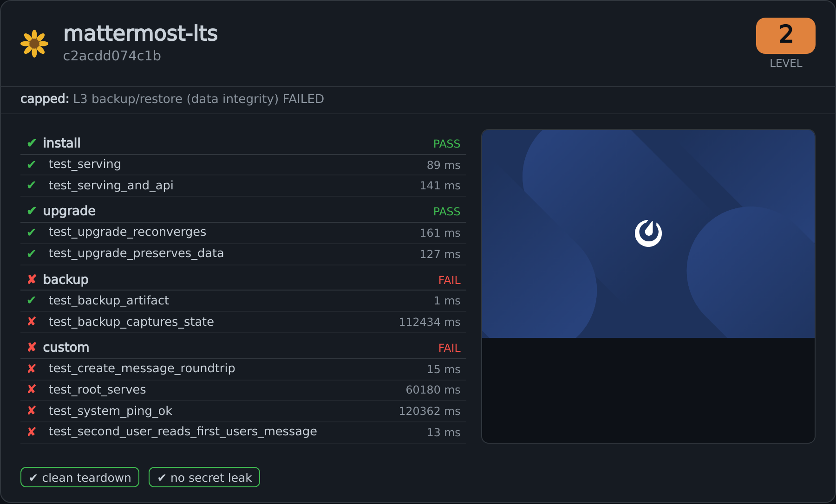Click the 15 ms duration value
The width and height of the screenshot is (836, 504).
(444, 369)
